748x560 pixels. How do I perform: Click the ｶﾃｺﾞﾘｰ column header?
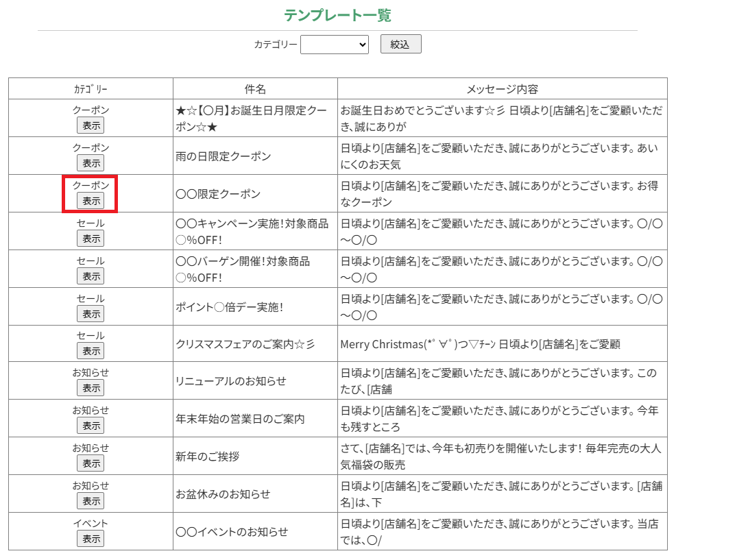[91, 88]
